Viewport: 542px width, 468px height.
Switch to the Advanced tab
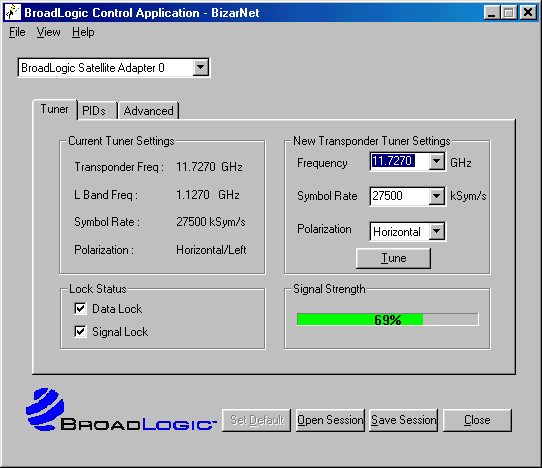pyautogui.click(x=148, y=111)
